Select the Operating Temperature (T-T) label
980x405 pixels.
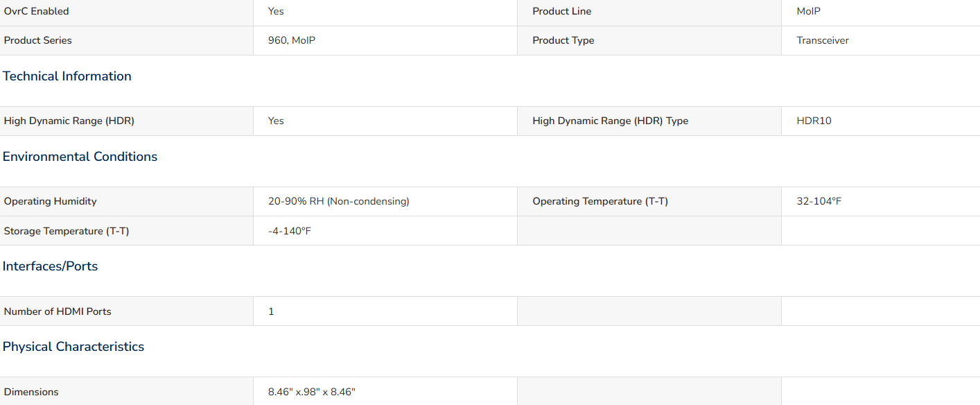click(x=600, y=201)
